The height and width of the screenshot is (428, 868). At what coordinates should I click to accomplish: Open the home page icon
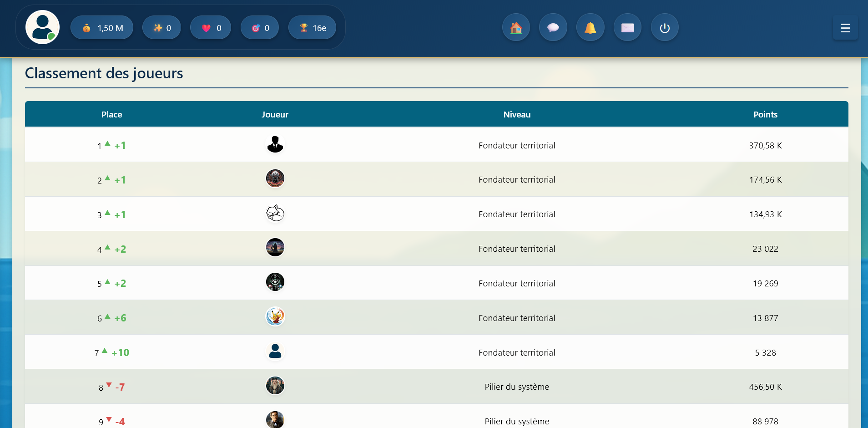pyautogui.click(x=516, y=28)
